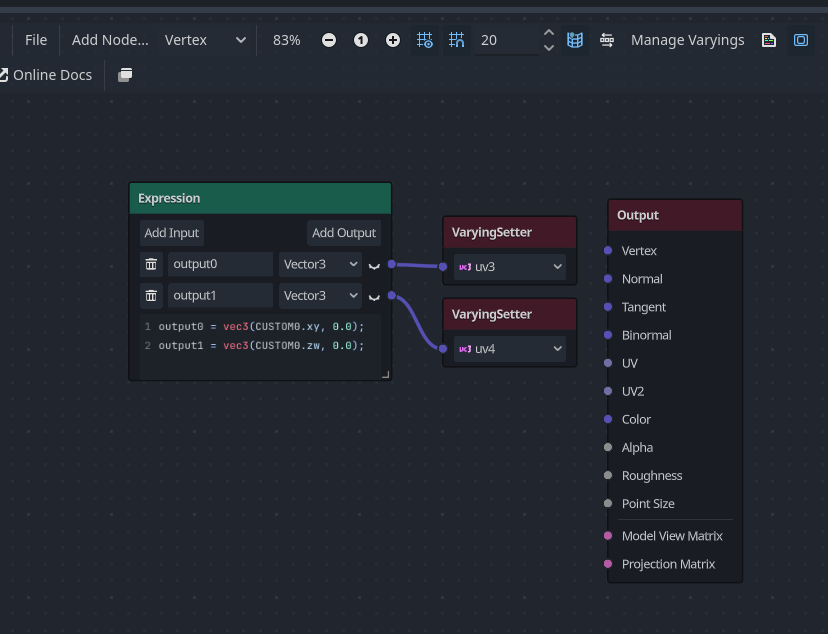Click the Add Input button
The height and width of the screenshot is (634, 828).
[x=172, y=233]
